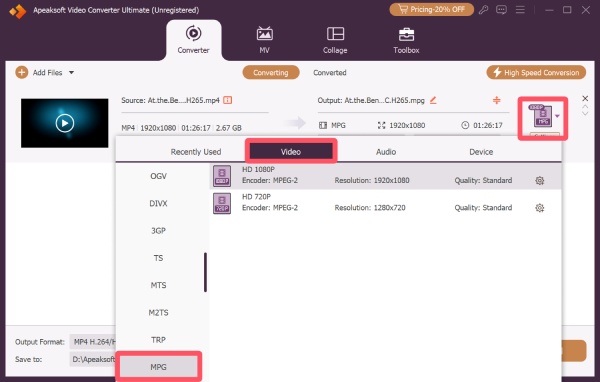Screen dimensions: 600x382
Task: Click the output duration clock icon
Action: point(465,125)
